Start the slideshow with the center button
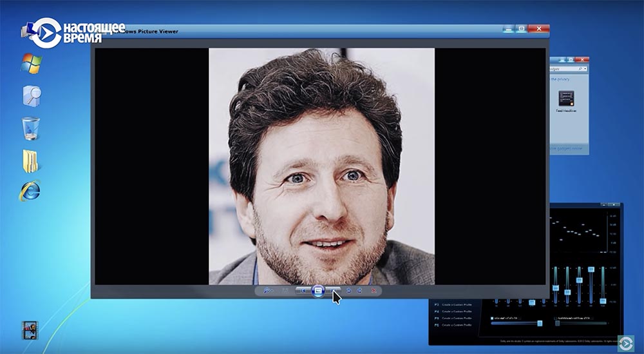644x354 pixels. click(318, 291)
